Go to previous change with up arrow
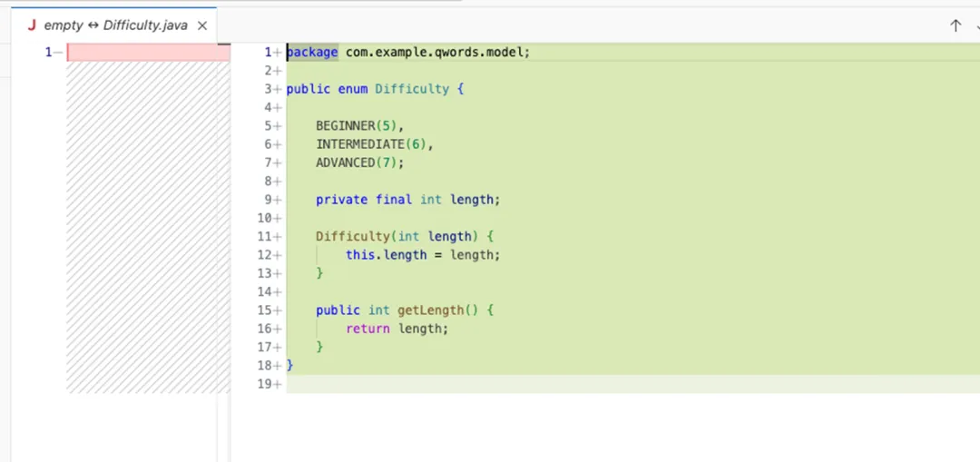The height and width of the screenshot is (462, 980). click(x=955, y=25)
